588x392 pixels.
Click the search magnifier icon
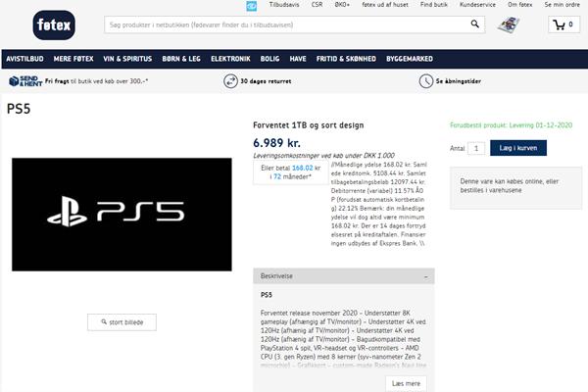[474, 24]
